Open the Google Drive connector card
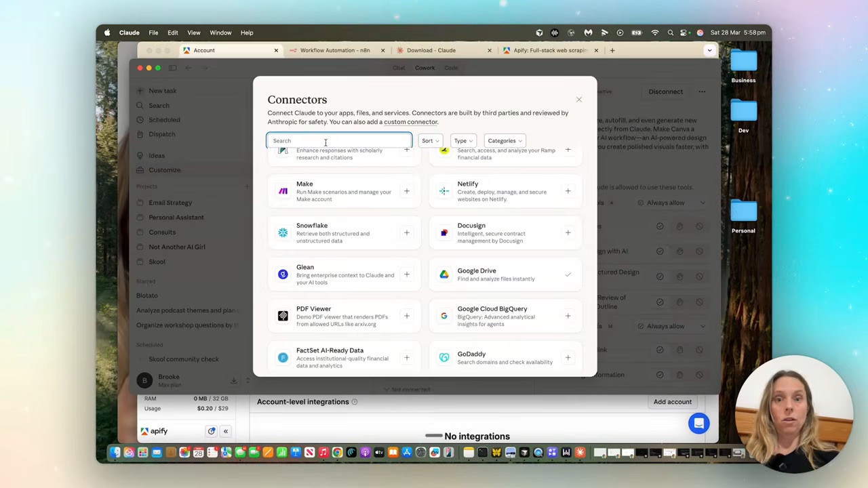The image size is (868, 488). pyautogui.click(x=506, y=274)
